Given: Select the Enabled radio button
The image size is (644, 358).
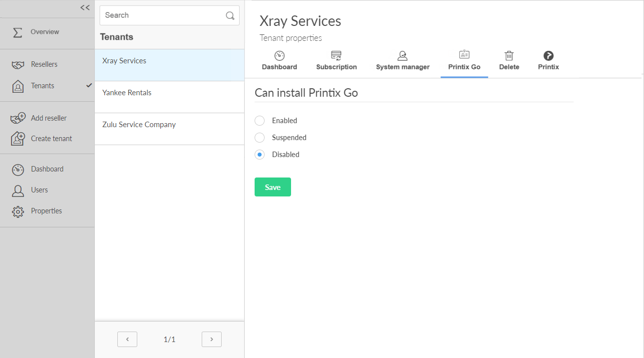Looking at the screenshot, I should coord(260,121).
